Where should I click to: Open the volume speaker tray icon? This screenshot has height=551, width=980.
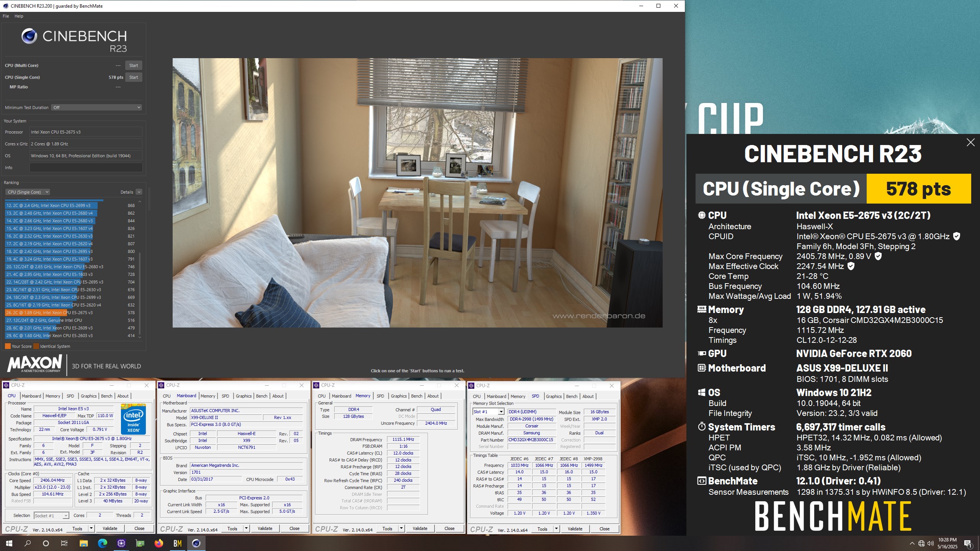coord(931,543)
